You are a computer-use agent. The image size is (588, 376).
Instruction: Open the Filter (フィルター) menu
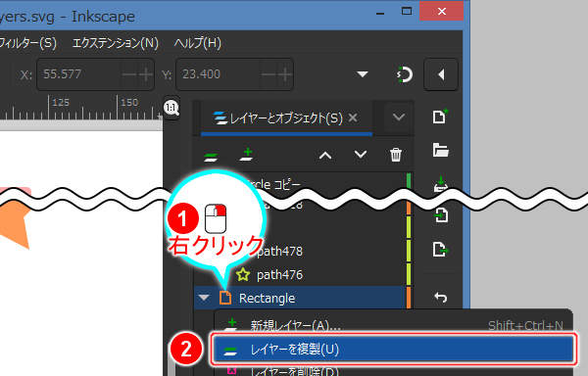[28, 43]
